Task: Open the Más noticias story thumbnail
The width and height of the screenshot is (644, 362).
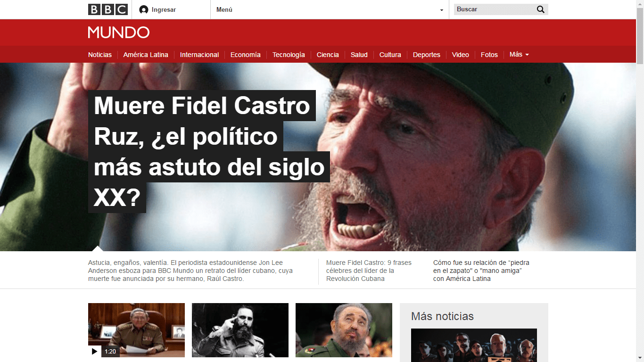Action: [473, 346]
